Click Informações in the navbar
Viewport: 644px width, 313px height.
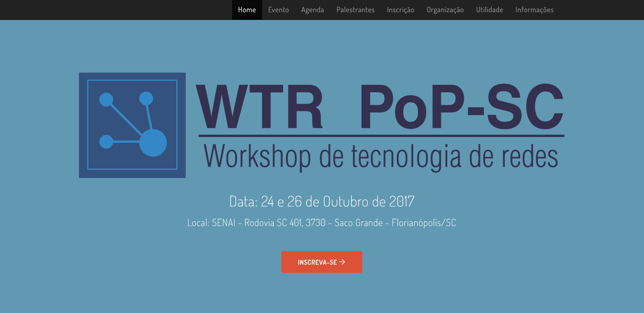534,10
